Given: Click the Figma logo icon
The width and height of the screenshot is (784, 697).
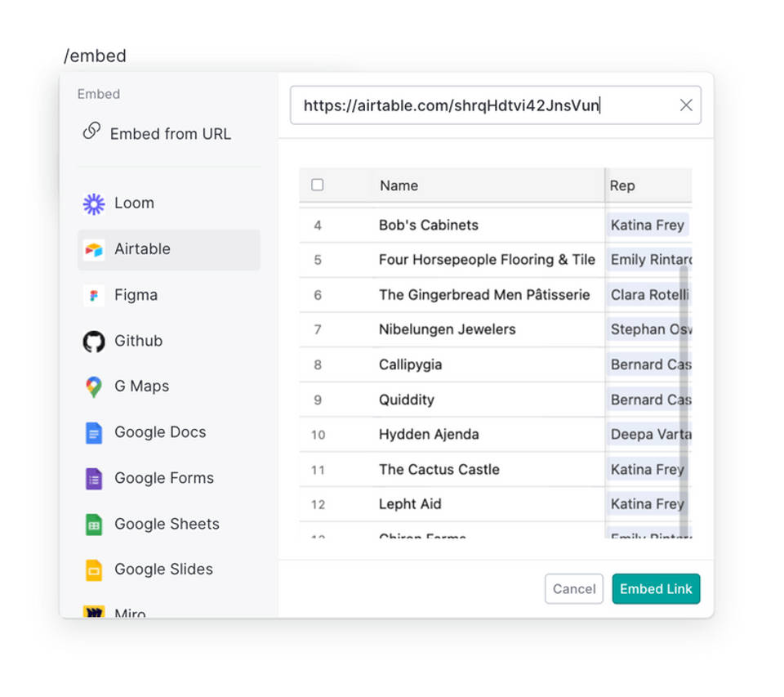Looking at the screenshot, I should tap(94, 295).
